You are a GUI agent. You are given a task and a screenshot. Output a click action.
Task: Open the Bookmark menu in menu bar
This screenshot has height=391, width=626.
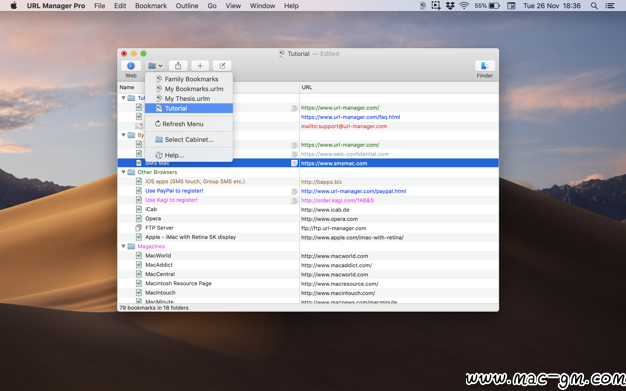(x=151, y=6)
